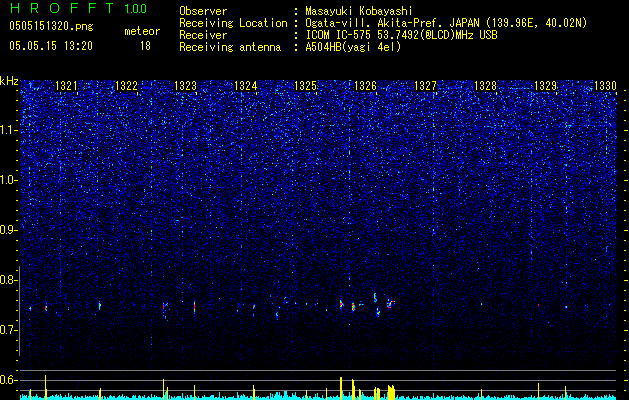
Task: Click receiver value ICOM IC-575 53.7492 MHz USB
Action: click(401, 35)
